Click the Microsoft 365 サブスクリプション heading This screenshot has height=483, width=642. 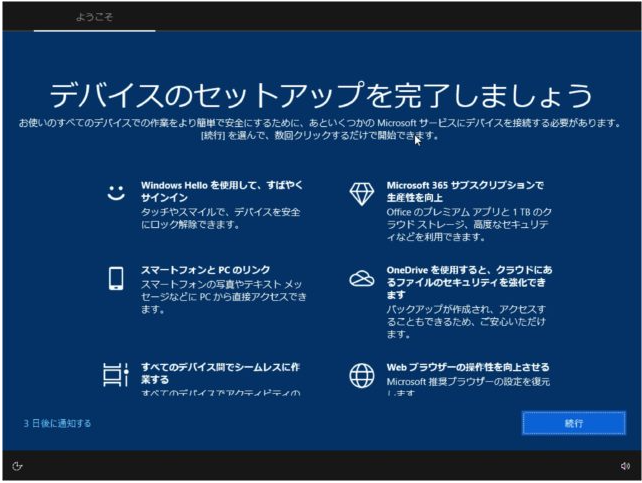[x=465, y=191]
